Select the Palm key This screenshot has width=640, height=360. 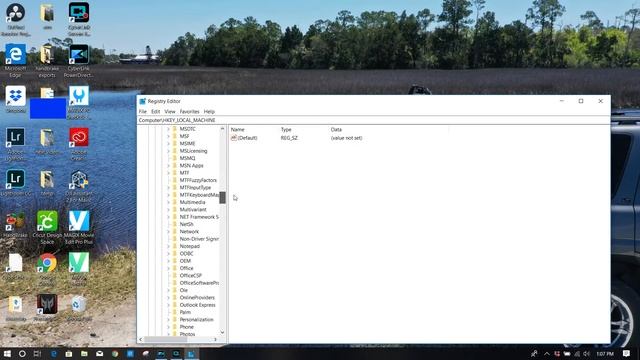185,312
